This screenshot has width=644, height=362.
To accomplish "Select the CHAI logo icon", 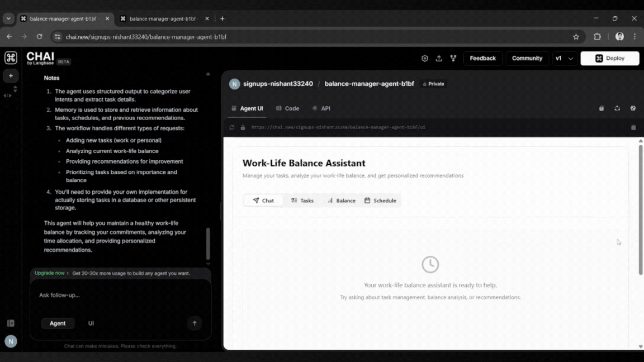I will (x=11, y=58).
